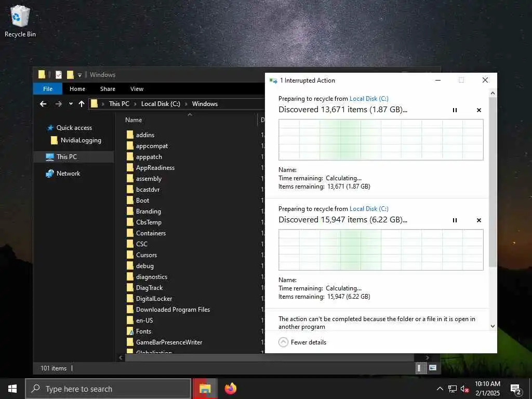
Task: Open the volume control tray icon
Action: tap(464, 389)
